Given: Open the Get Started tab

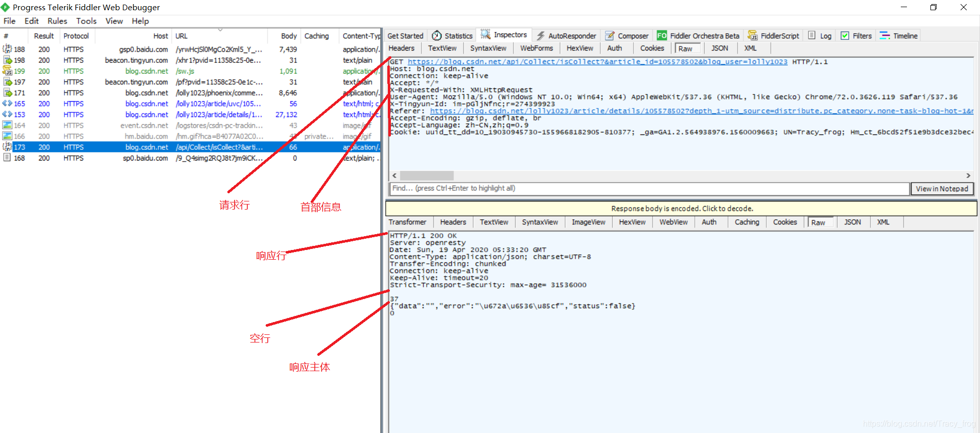Looking at the screenshot, I should coord(405,36).
